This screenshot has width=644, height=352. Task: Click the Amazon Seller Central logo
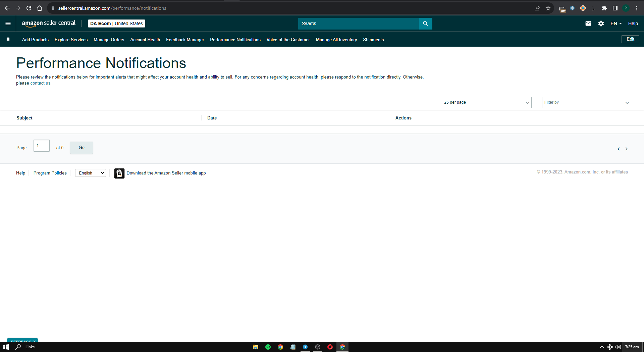pyautogui.click(x=49, y=23)
